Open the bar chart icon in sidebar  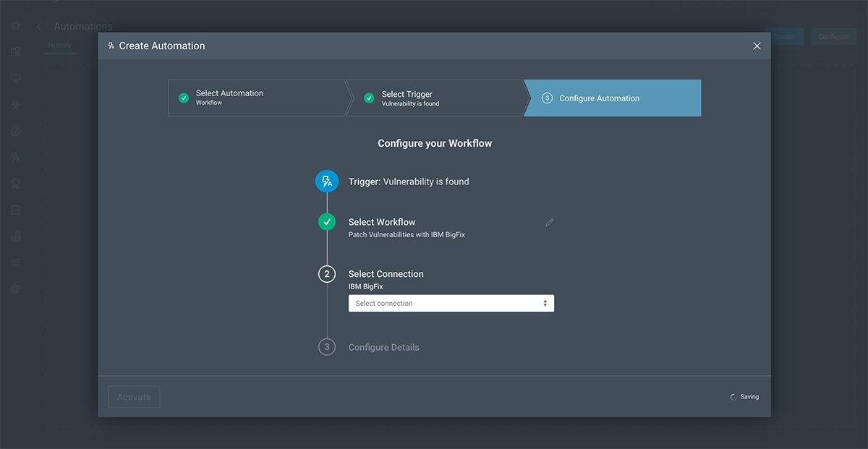click(15, 236)
